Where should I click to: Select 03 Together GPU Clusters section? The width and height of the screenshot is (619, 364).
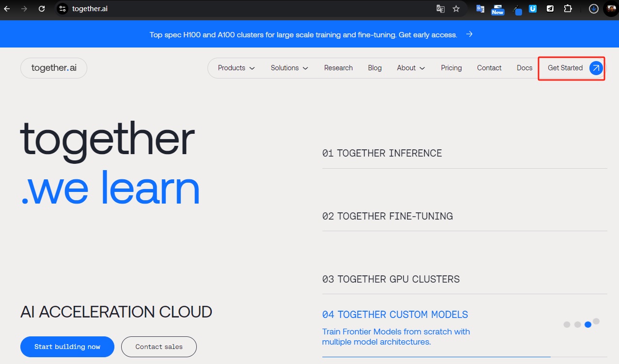coord(391,279)
